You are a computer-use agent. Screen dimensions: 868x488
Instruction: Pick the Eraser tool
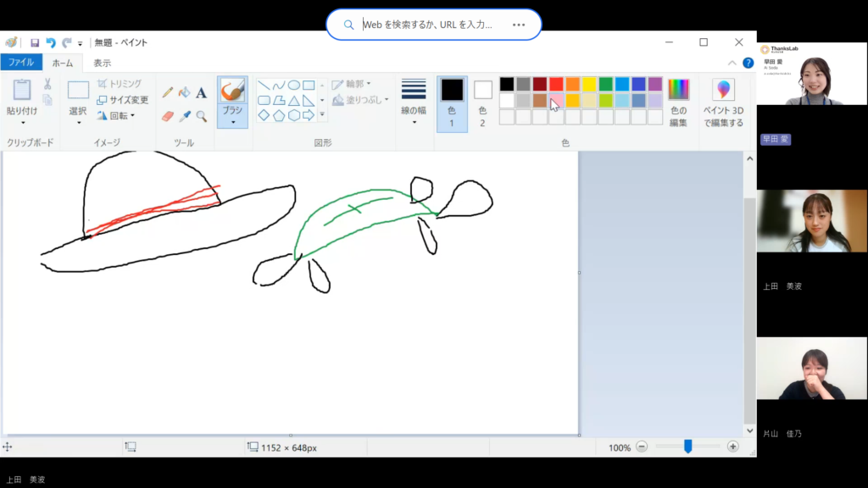(168, 116)
